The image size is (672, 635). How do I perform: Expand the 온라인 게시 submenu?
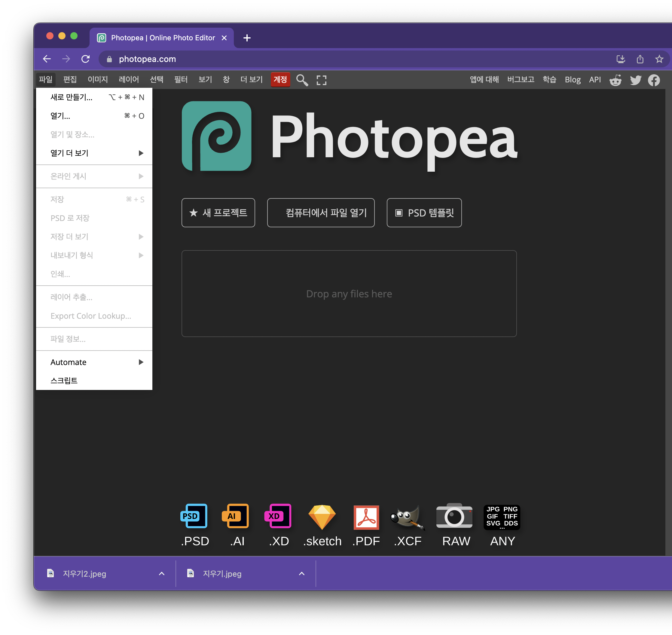click(94, 176)
